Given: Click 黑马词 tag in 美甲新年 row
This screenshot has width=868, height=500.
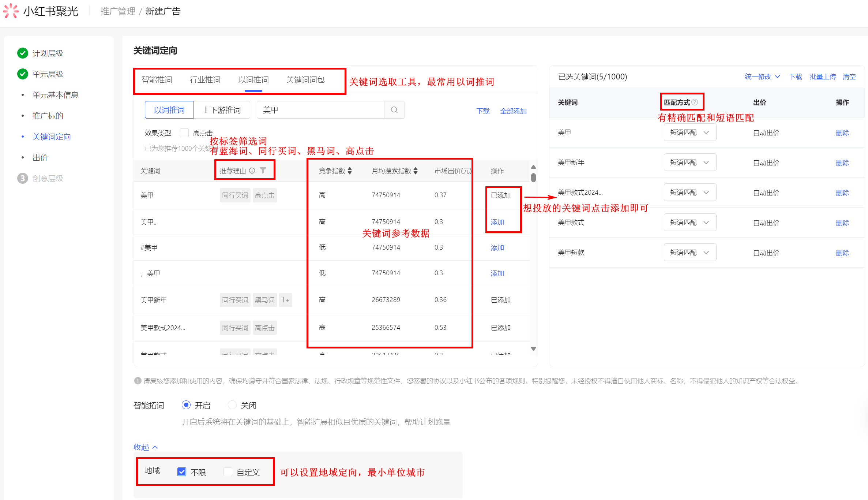Looking at the screenshot, I should (265, 300).
